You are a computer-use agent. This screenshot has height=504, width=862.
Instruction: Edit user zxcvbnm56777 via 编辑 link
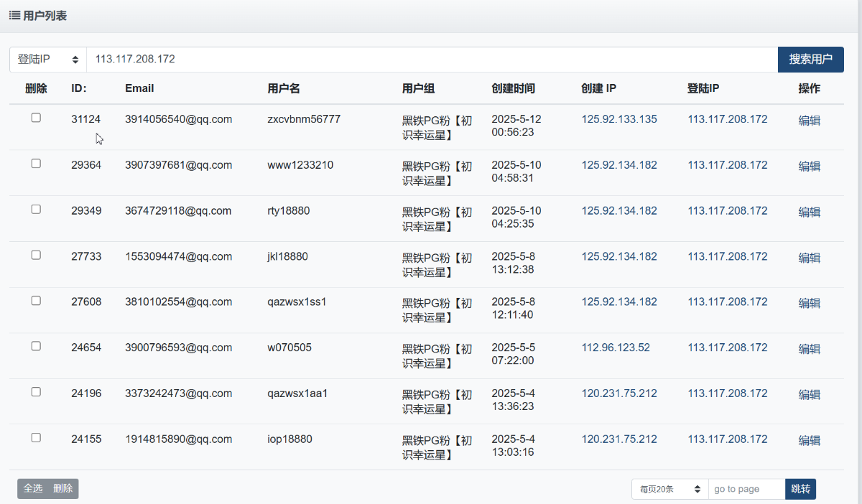coord(810,121)
